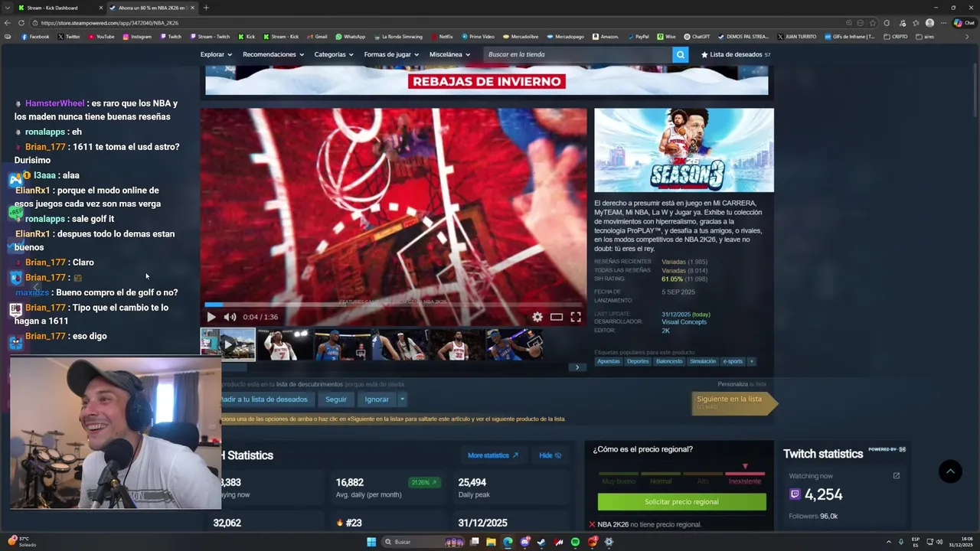This screenshot has width=980, height=551.
Task: Expand the Categorías menu
Action: 334,54
